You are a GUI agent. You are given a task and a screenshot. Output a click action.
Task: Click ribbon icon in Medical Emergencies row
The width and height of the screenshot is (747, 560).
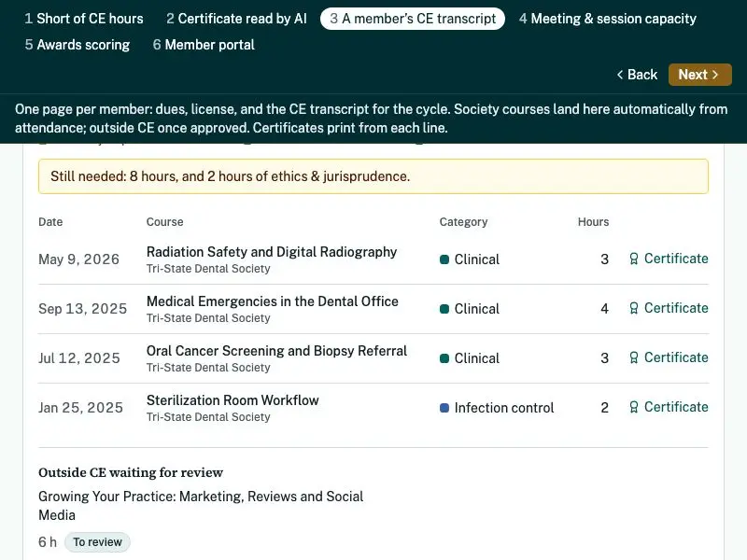634,308
